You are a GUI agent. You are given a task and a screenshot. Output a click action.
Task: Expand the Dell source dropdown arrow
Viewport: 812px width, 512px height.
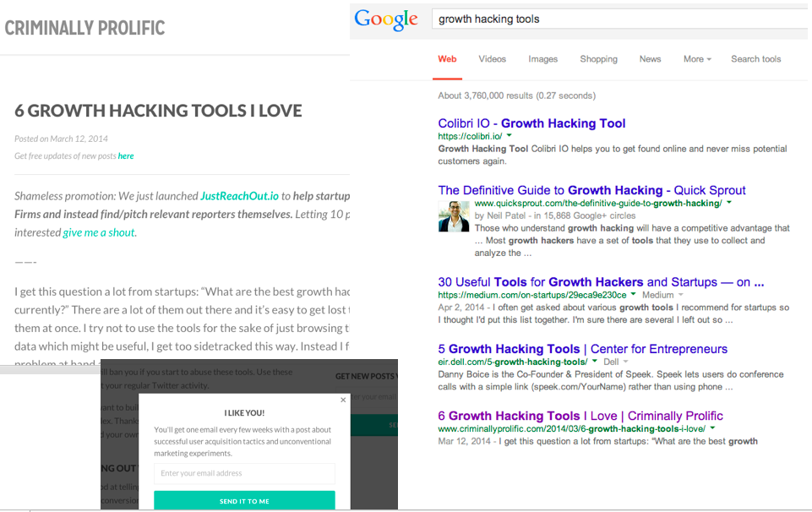(625, 362)
